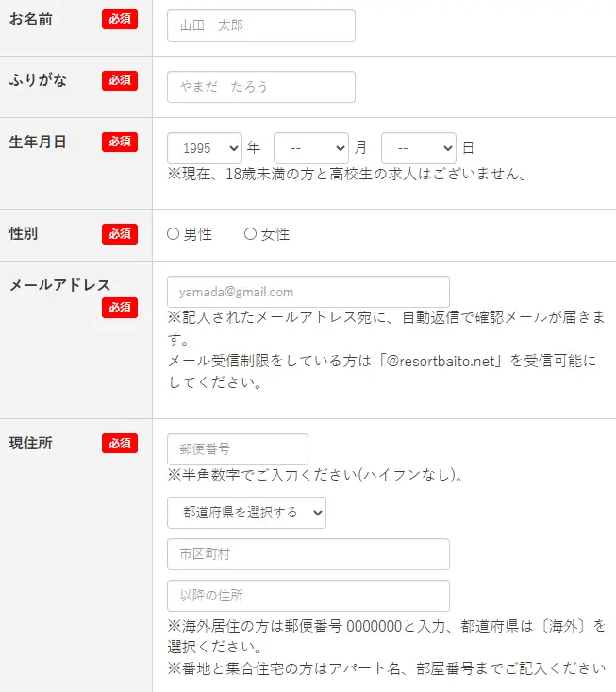
Task: Click the ふりがな input field
Action: click(261, 87)
